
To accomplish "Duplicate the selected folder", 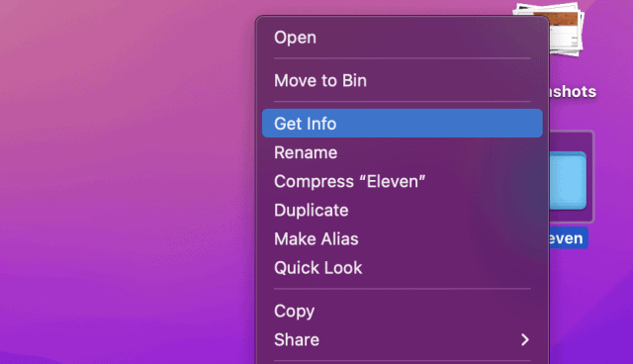I will click(x=403, y=211).
